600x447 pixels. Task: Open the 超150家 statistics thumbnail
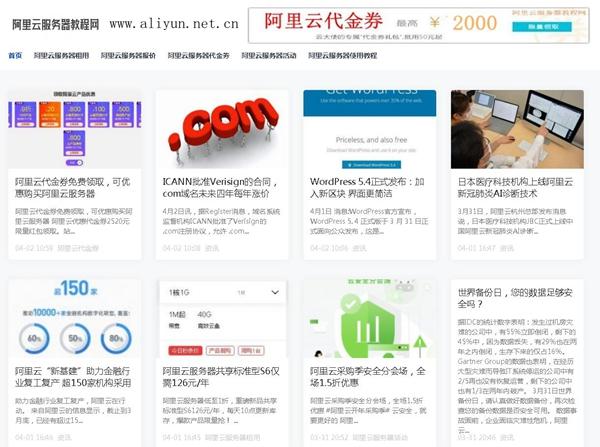coord(75,318)
